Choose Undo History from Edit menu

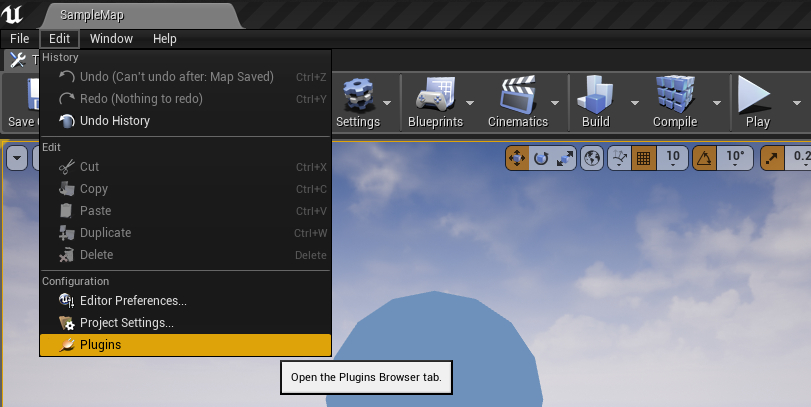185,120
